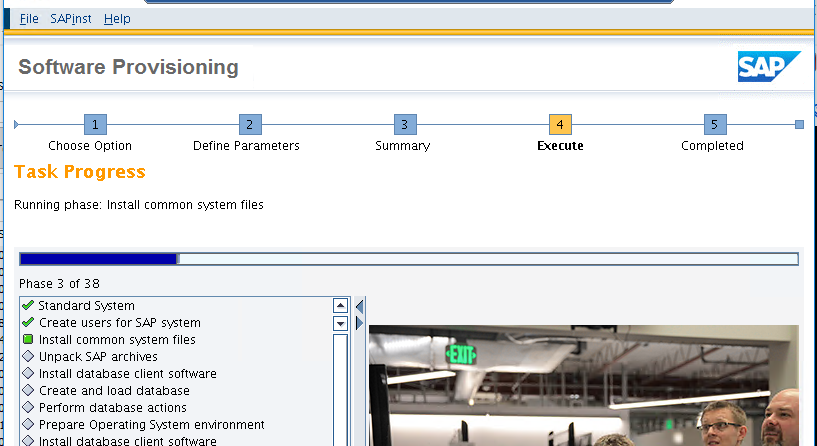Select step 1 Choose Option marker
This screenshot has width=817, height=446.
tap(95, 125)
